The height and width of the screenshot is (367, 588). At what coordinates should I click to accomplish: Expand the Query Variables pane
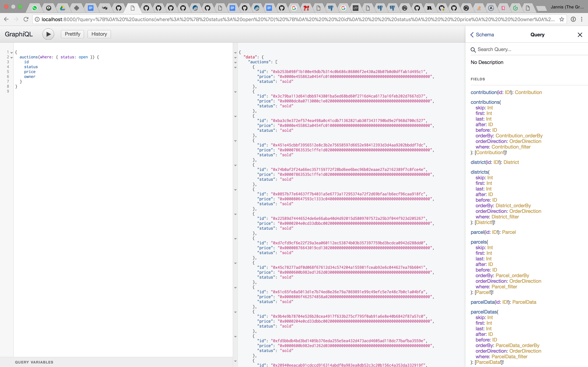[34, 362]
